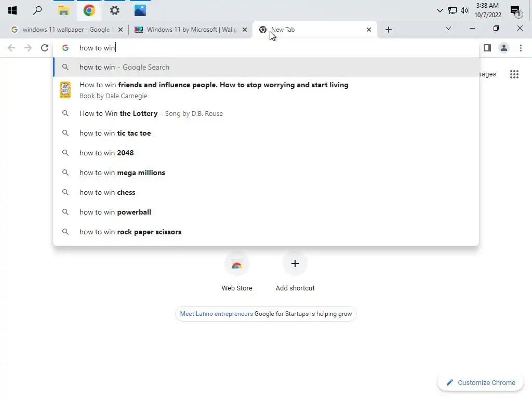Open Settings gear in the taskbar

coord(115,10)
